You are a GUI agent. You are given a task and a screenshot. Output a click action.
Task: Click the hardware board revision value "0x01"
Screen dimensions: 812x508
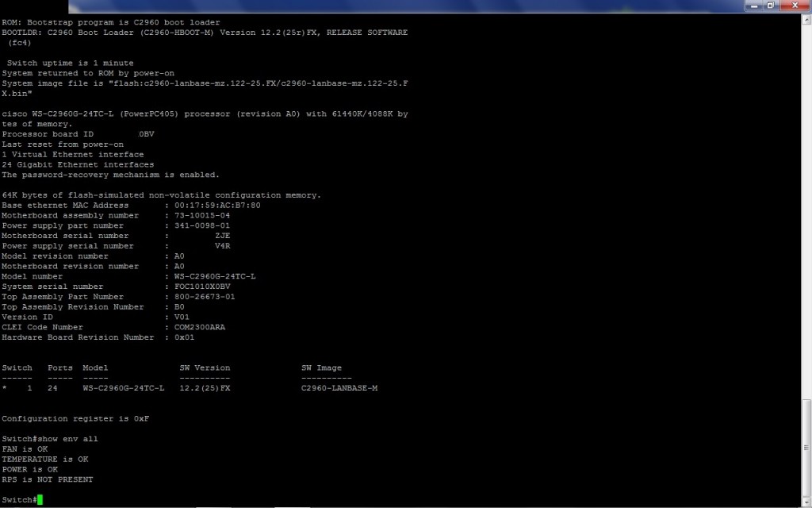[184, 337]
